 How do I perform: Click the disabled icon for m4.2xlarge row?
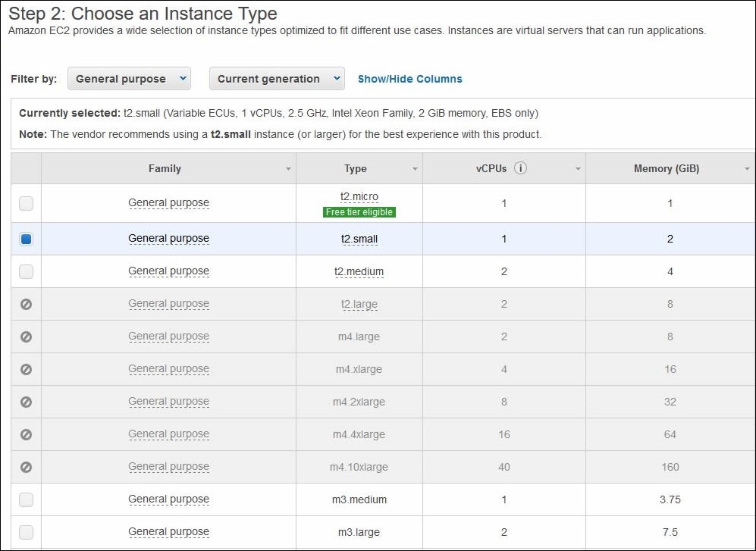pos(26,402)
